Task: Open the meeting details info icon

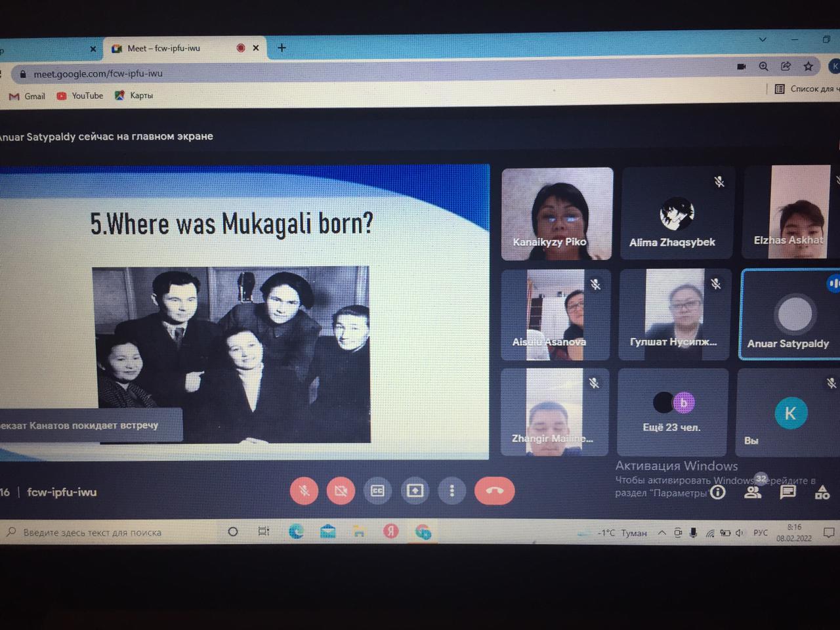Action: (x=718, y=492)
